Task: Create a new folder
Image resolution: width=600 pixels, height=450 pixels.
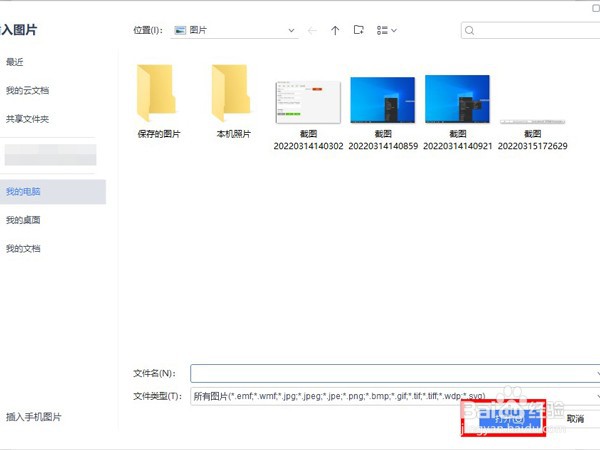Action: (x=359, y=30)
